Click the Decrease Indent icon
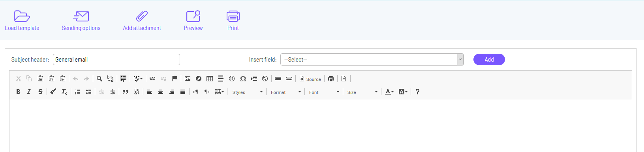The image size is (644, 152). [x=101, y=92]
